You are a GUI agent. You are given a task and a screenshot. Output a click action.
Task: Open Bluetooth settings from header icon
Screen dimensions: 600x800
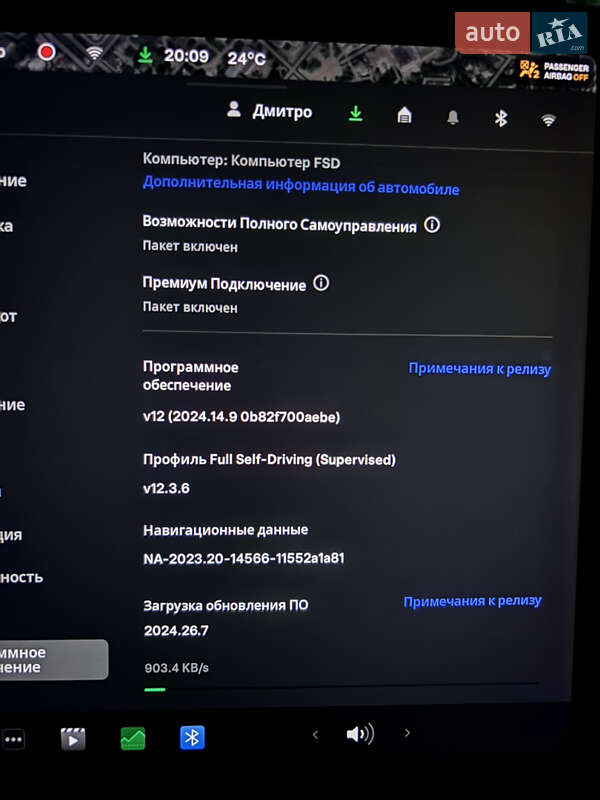501,118
